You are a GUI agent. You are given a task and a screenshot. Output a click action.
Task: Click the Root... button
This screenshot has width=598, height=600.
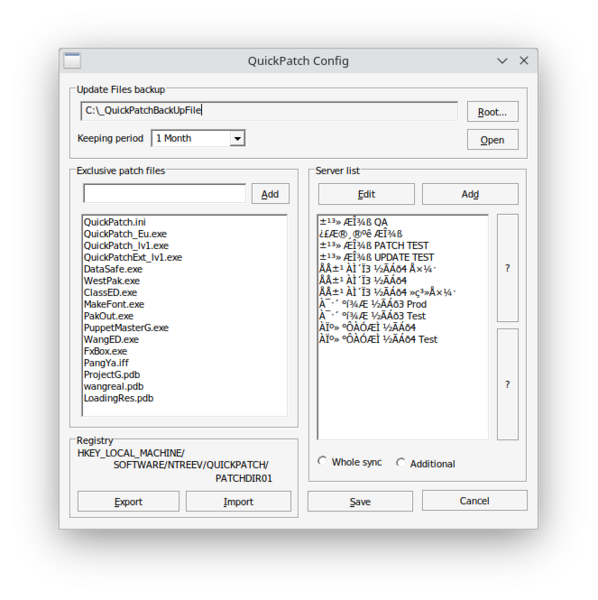(x=492, y=112)
